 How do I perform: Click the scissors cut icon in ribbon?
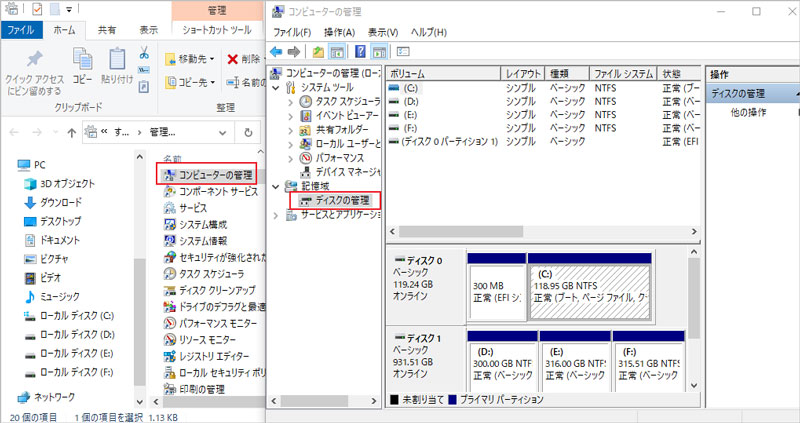point(144,53)
